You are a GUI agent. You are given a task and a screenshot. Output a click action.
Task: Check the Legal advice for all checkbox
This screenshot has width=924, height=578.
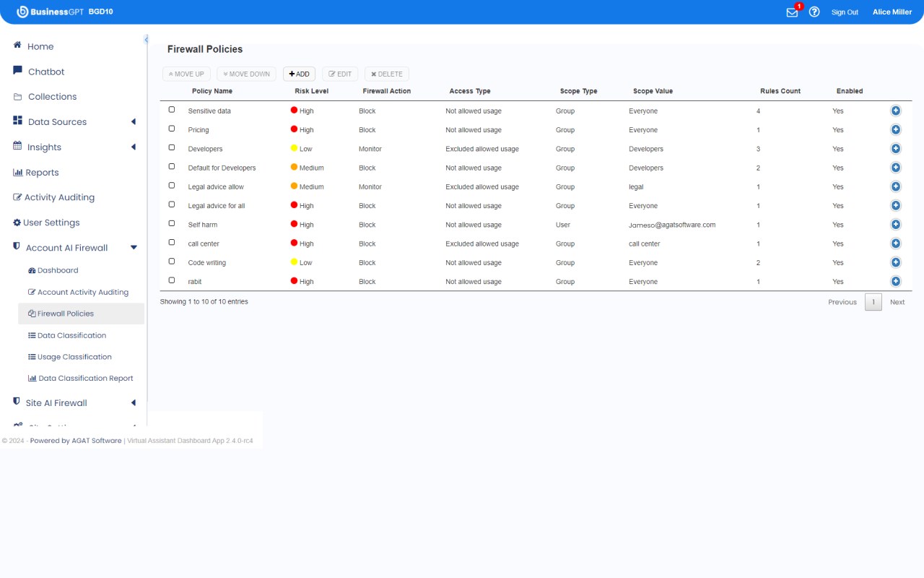(172, 204)
